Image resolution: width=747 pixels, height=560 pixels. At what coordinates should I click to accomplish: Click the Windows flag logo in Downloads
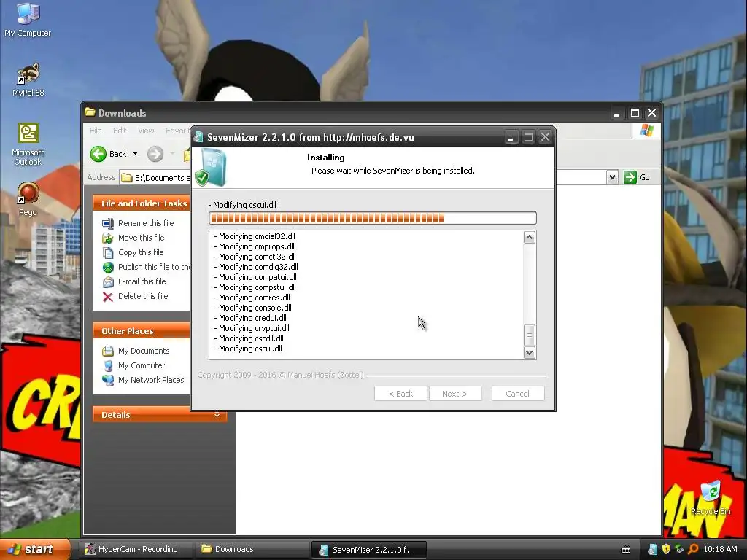point(646,131)
